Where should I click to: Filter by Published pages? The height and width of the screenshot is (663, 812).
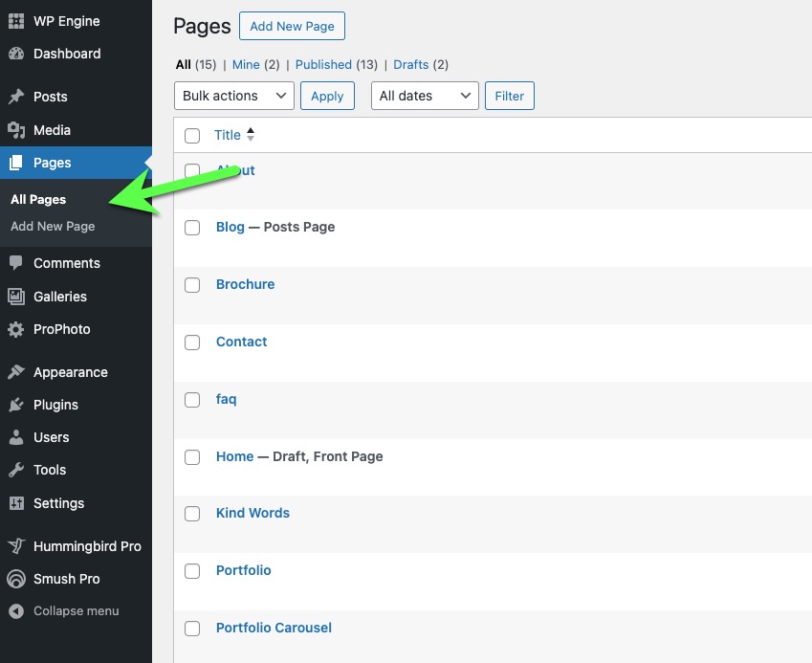pyautogui.click(x=323, y=64)
